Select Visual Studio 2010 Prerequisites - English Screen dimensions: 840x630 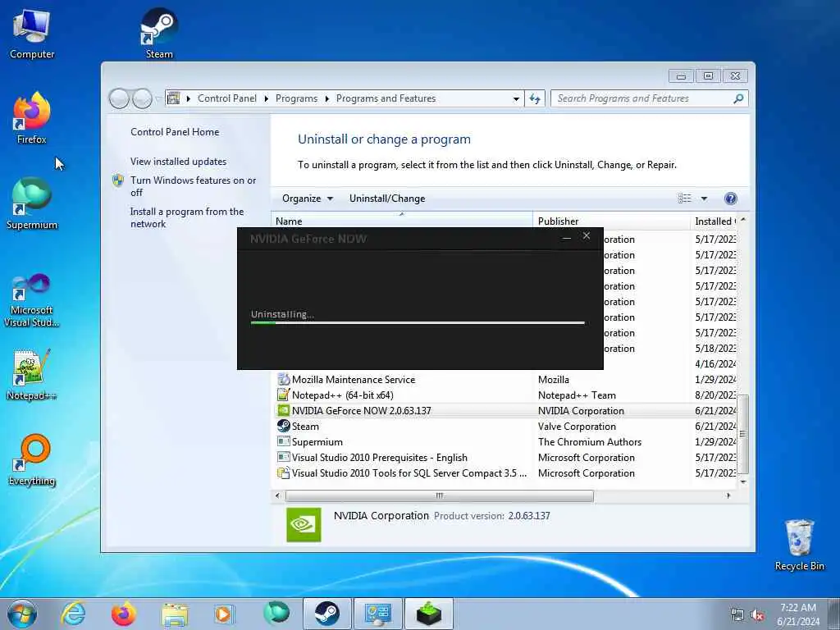[x=505, y=458]
